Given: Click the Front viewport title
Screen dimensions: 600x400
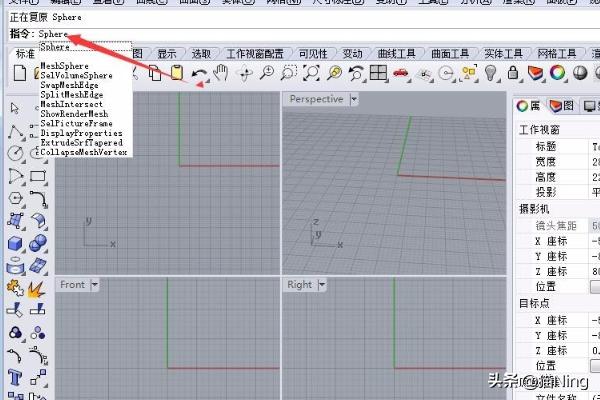Looking at the screenshot, I should (x=72, y=284).
